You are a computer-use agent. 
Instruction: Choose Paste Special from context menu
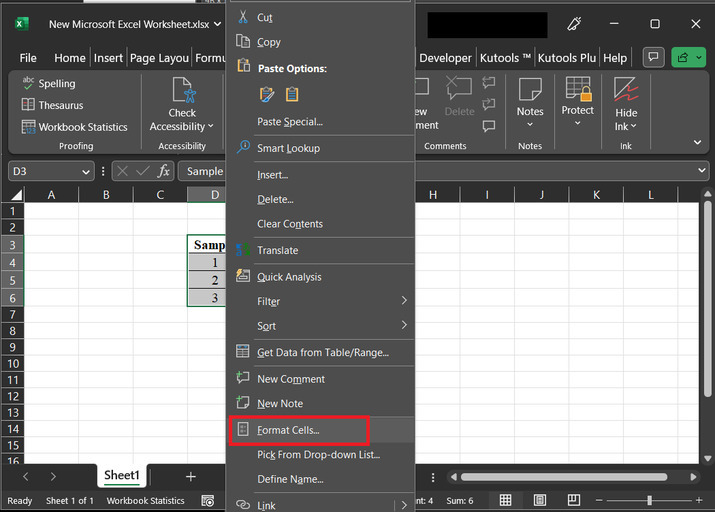290,122
